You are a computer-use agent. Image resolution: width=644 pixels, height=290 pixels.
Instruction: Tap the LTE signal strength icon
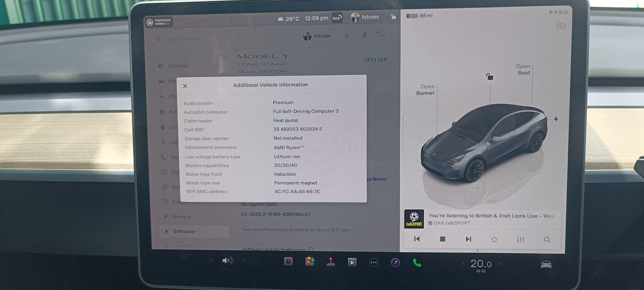coord(380,34)
